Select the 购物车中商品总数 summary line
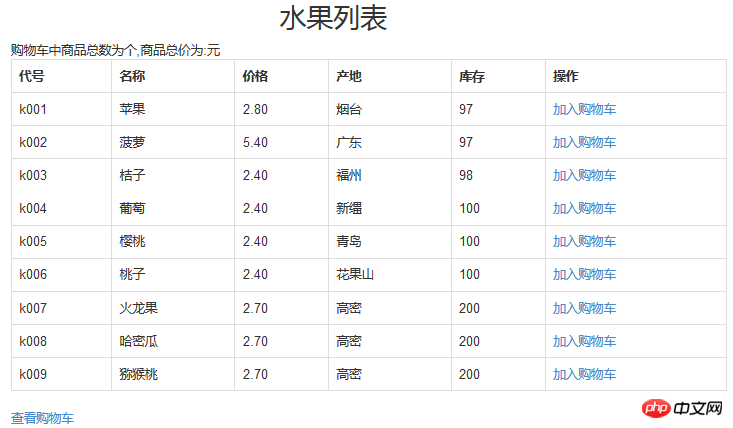The image size is (733, 428). [x=115, y=50]
